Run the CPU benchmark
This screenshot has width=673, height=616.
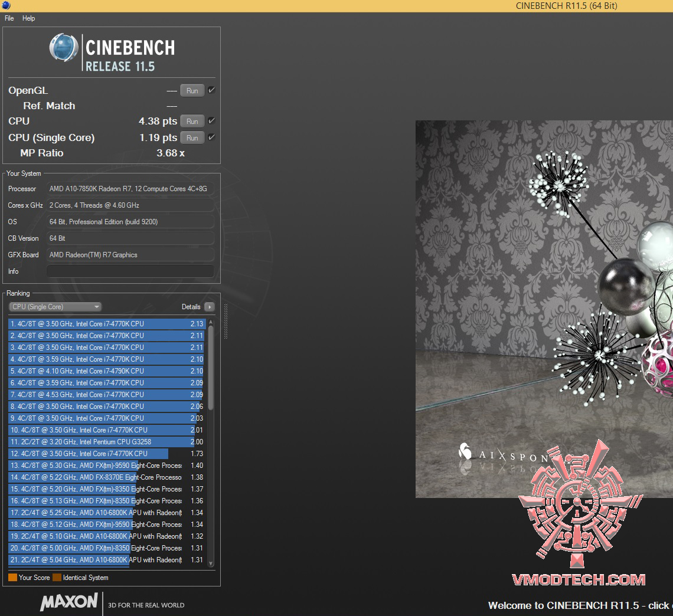point(192,122)
